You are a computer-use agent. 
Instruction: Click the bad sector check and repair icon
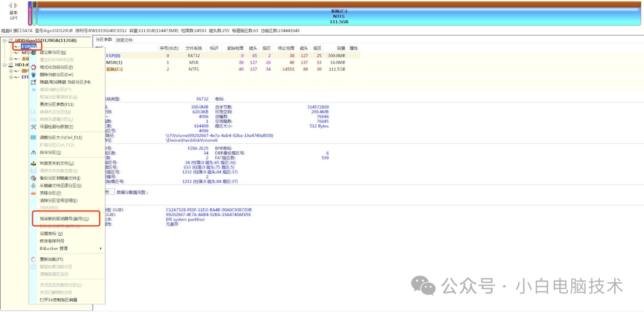click(x=33, y=127)
